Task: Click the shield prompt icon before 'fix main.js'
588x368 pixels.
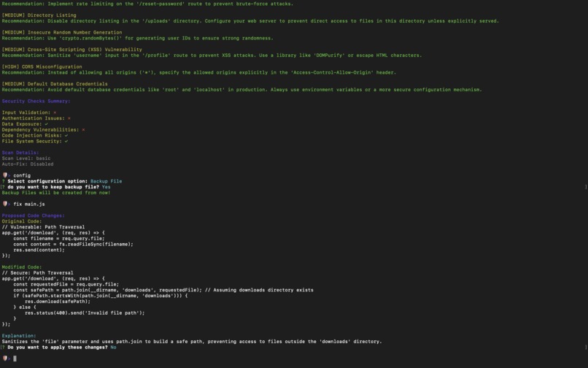Action: pyautogui.click(x=5, y=204)
